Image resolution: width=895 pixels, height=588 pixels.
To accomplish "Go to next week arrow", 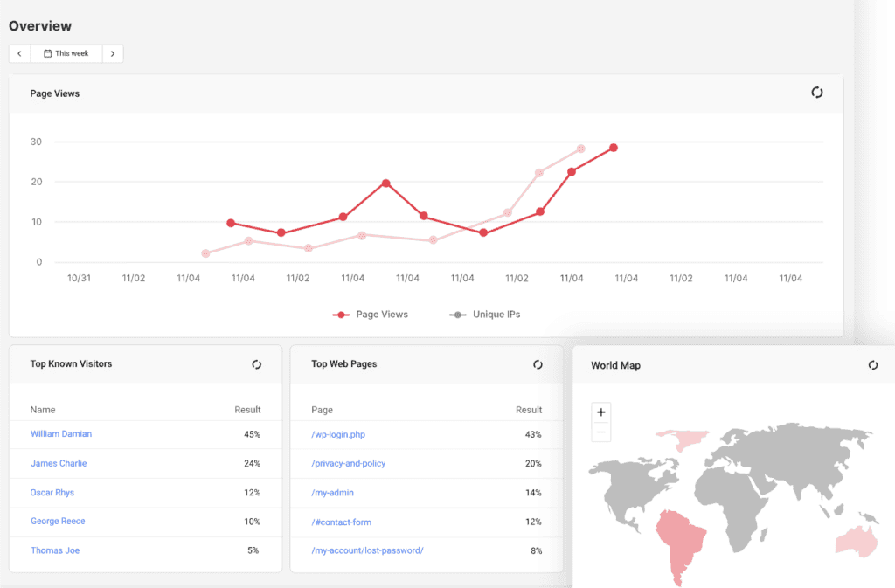I will (x=113, y=54).
